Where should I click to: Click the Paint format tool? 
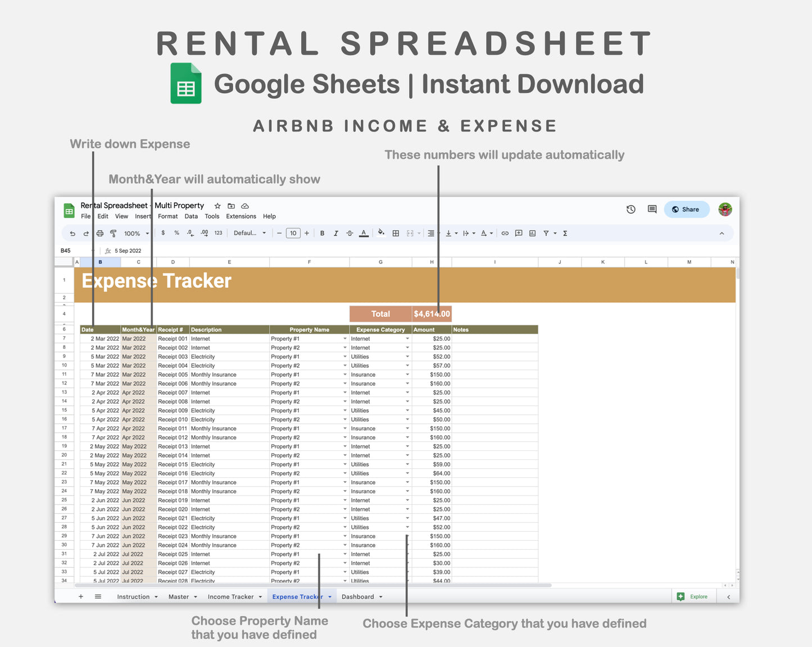pos(114,233)
